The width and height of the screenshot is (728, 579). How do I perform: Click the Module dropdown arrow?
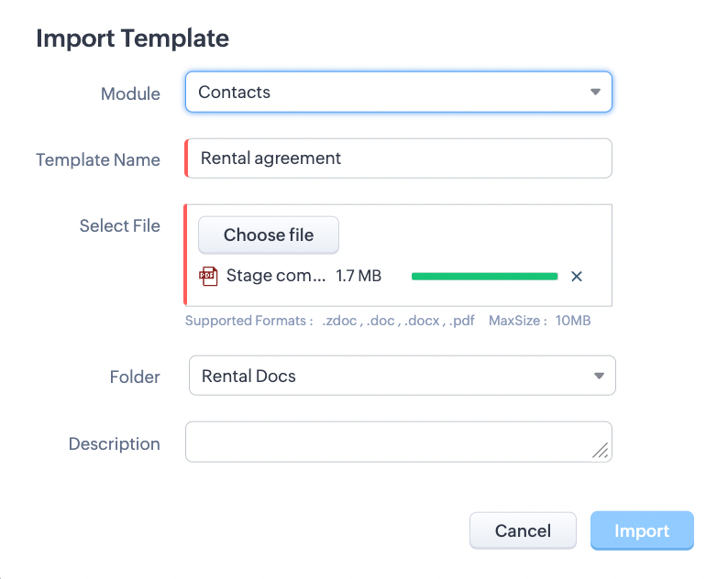pos(595,92)
